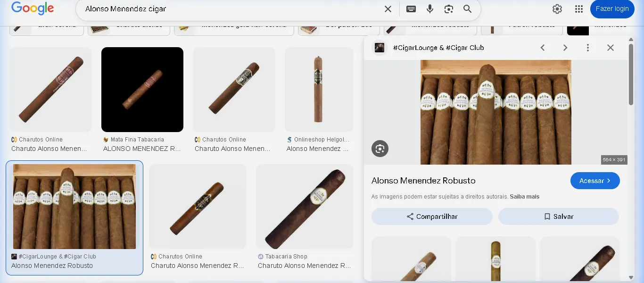Select the Onlineshop Helgol... cigar thumbnail

click(x=319, y=90)
